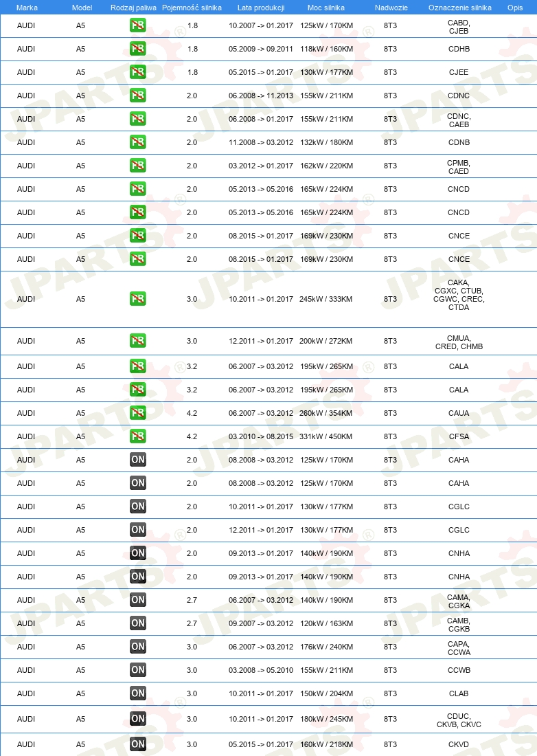Select the 331kW / 450KM power cell
537x756 pixels.
(326, 436)
